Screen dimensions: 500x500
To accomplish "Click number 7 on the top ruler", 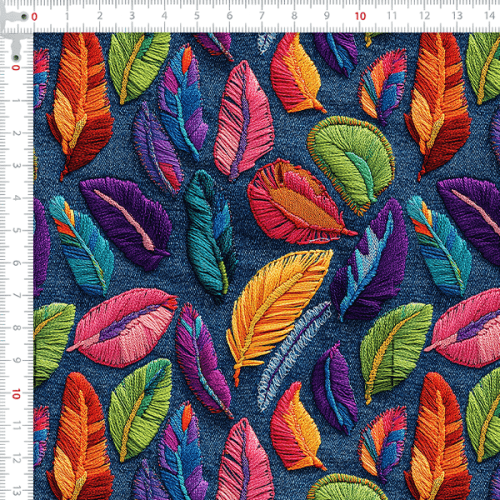I will pos(262,16).
